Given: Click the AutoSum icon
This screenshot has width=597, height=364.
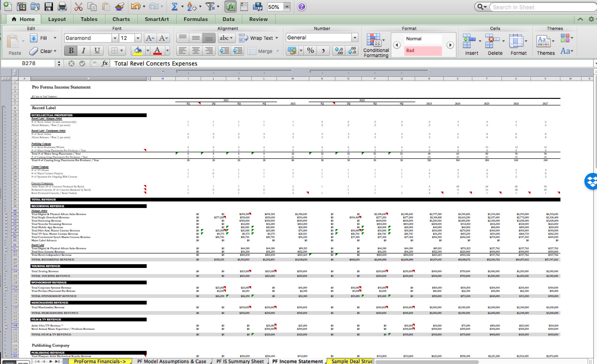Looking at the screenshot, I should click(175, 7).
